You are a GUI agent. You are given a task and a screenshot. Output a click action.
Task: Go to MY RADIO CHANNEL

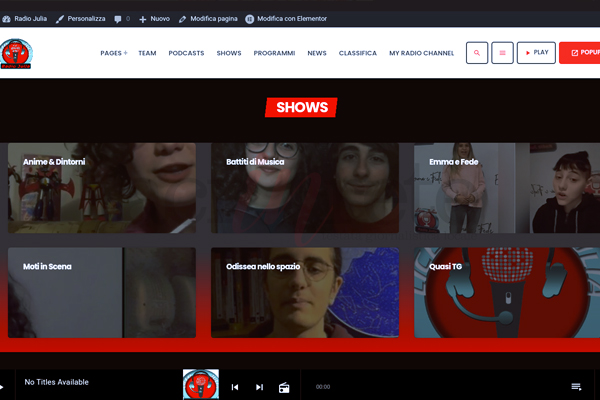[422, 53]
